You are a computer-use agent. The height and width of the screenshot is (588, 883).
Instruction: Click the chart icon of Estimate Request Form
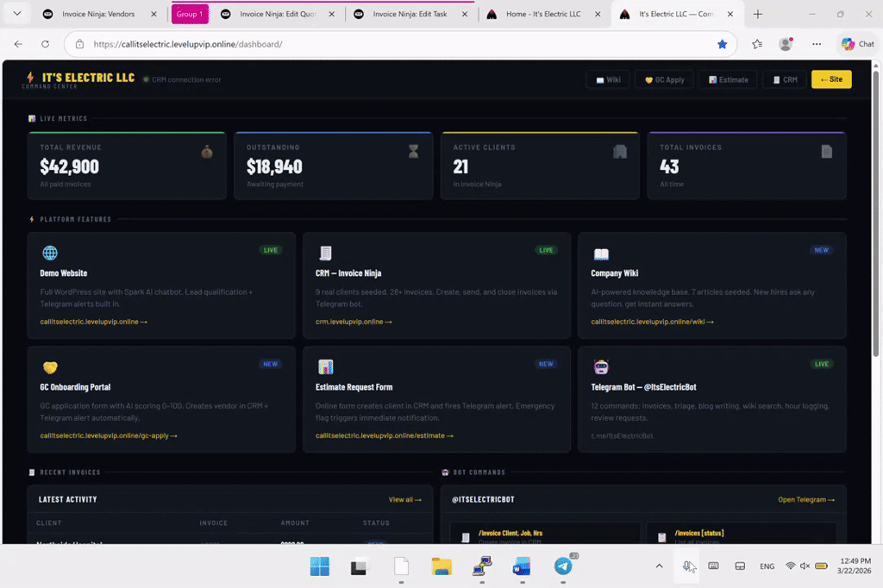click(325, 367)
